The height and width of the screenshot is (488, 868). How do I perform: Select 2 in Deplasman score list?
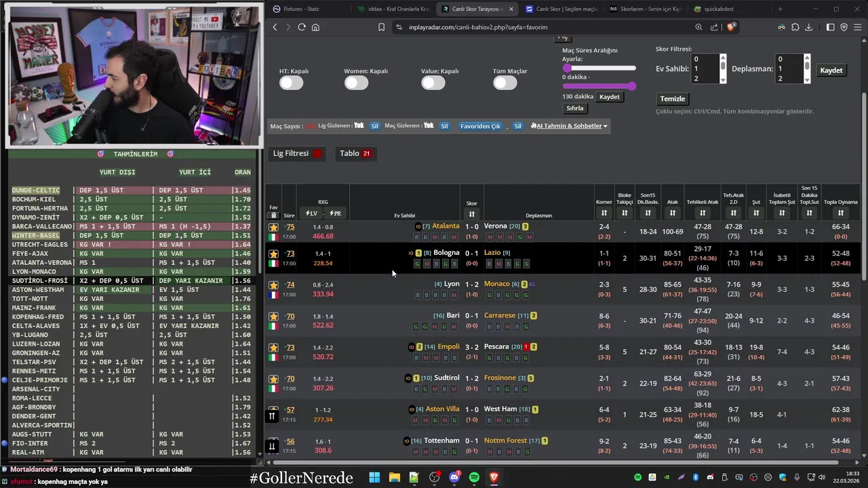pyautogui.click(x=789, y=79)
